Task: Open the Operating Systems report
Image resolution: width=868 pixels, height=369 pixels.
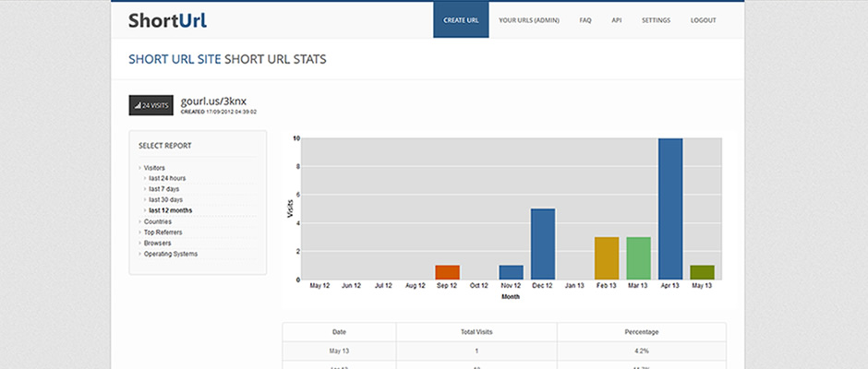Action: [x=170, y=254]
